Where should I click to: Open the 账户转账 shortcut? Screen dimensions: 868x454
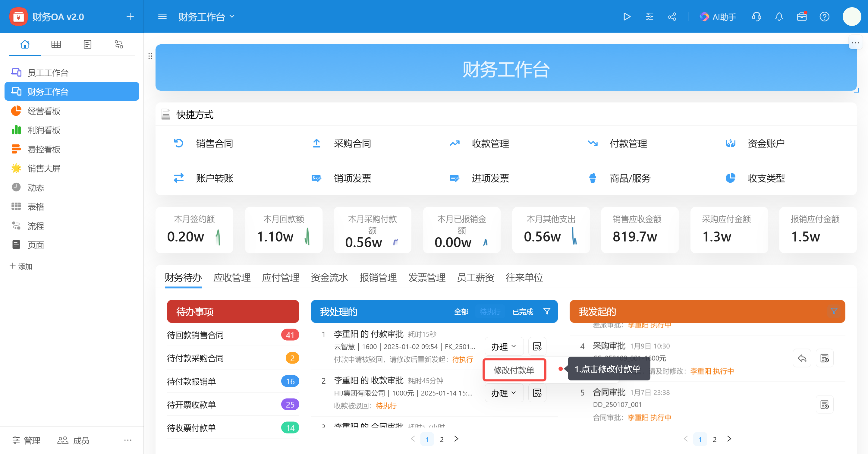203,178
